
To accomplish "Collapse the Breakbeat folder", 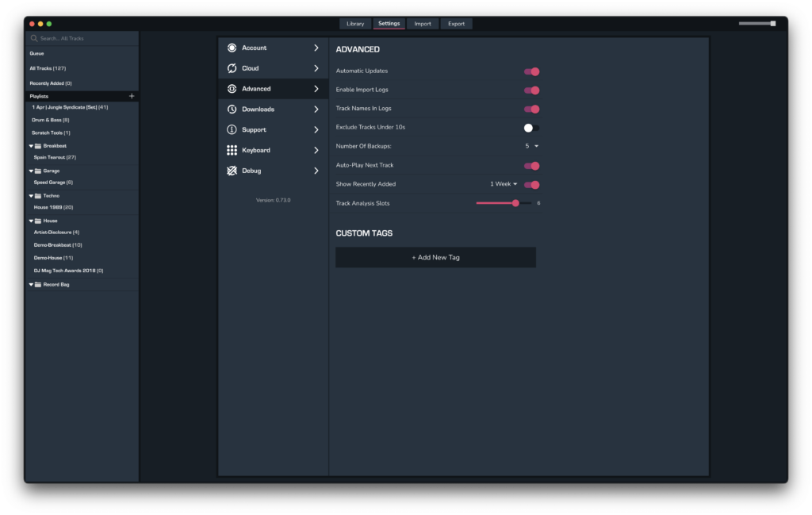I will 31,146.
